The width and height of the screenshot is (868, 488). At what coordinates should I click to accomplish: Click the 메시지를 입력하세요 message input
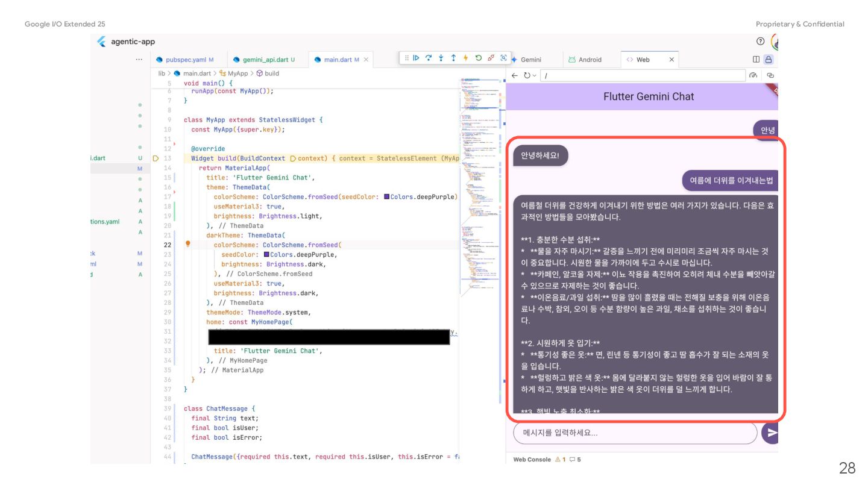(x=635, y=433)
